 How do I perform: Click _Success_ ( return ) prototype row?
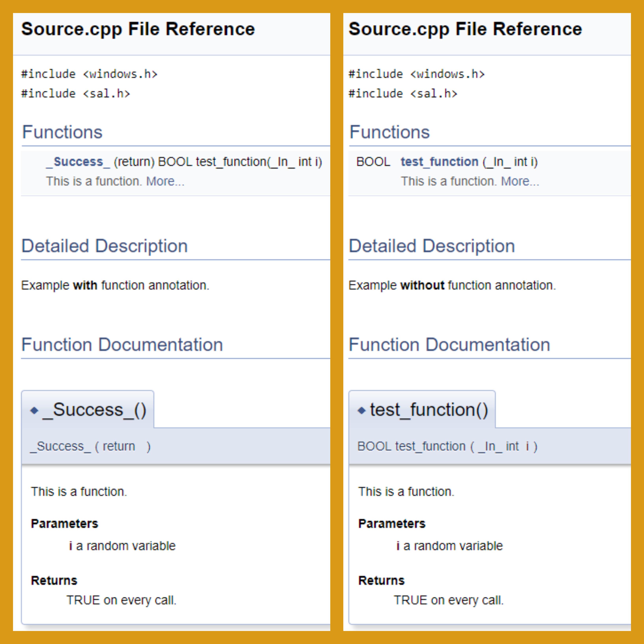tap(90, 446)
